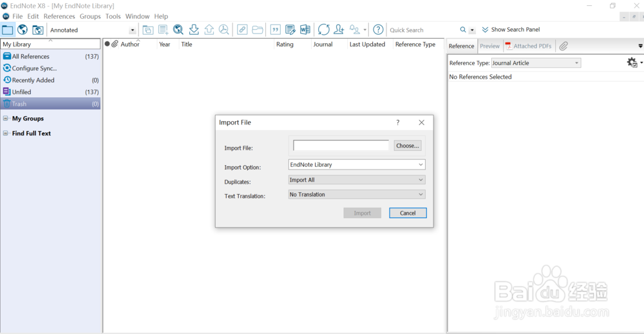Select All References in the sidebar
Viewport: 644px width, 334px height.
[50, 56]
